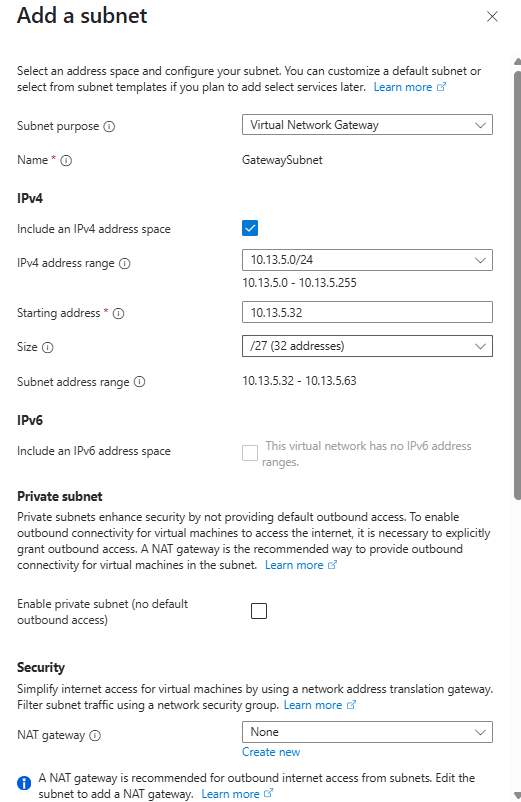The image size is (521, 802).
Task: Open the Size /27 dropdown
Action: [x=367, y=346]
